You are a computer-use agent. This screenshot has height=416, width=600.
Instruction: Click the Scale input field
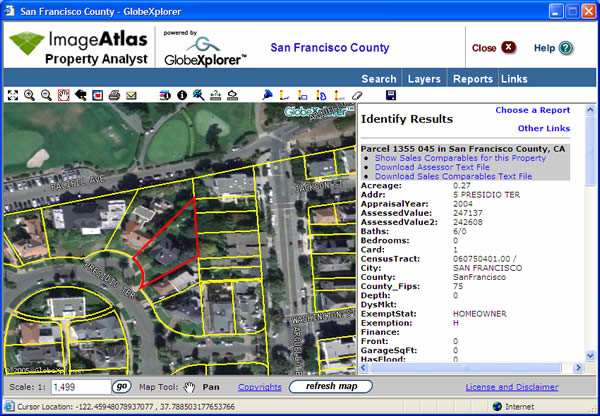click(81, 387)
